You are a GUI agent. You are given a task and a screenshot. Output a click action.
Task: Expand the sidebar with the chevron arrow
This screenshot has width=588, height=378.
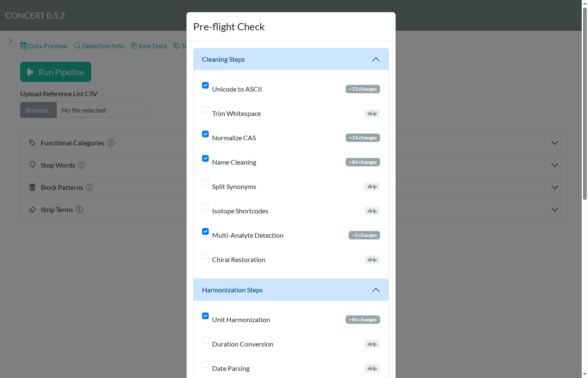(x=10, y=41)
